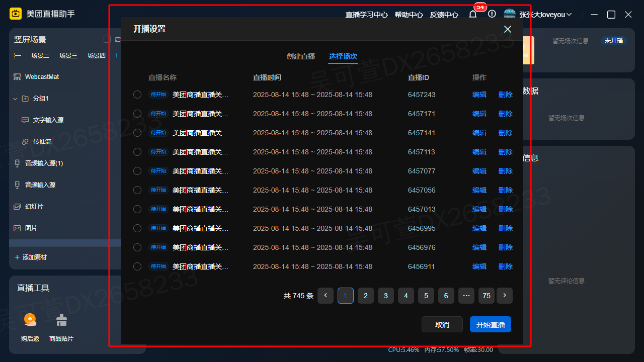
Task: Open the notification bell with red badge
Action: coord(473,15)
